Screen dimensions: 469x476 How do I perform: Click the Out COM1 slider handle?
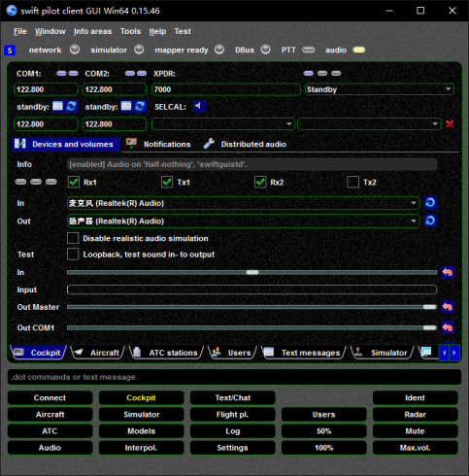[x=429, y=327]
